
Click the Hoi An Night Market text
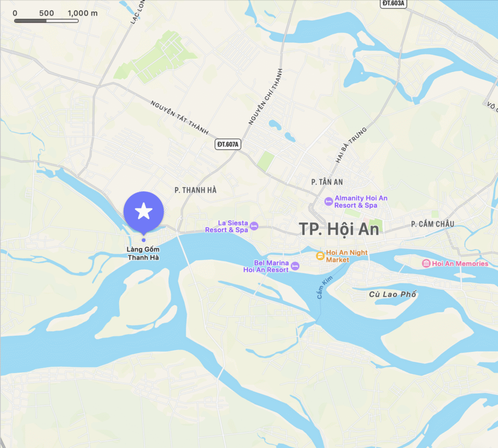(346, 256)
